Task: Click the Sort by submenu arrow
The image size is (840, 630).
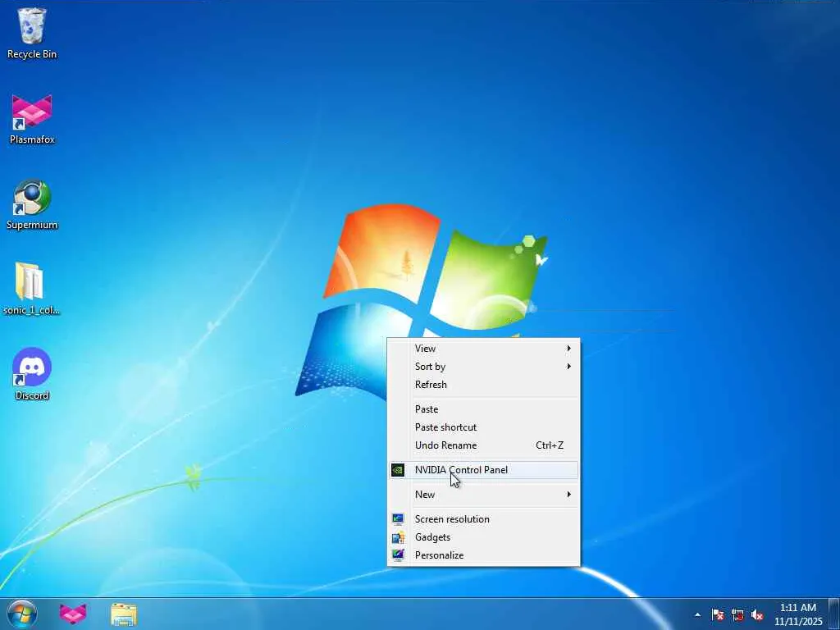Action: (569, 367)
